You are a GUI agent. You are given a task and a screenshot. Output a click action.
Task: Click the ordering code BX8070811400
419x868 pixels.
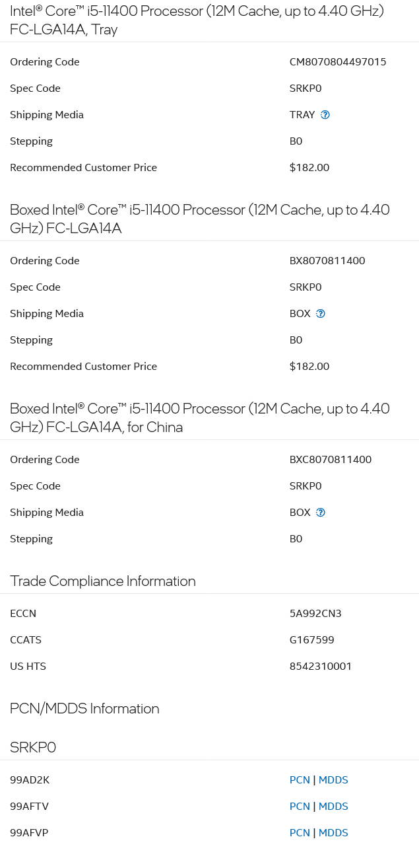click(327, 260)
